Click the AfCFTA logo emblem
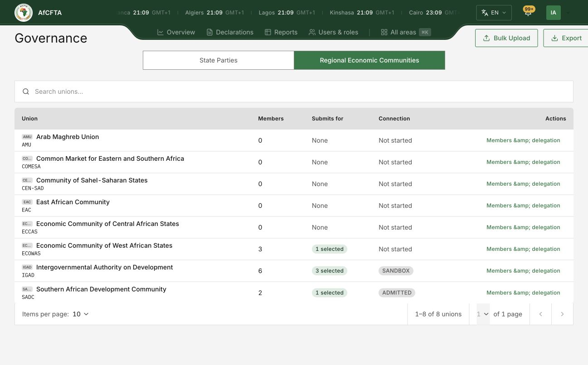This screenshot has width=588, height=365. click(x=24, y=13)
